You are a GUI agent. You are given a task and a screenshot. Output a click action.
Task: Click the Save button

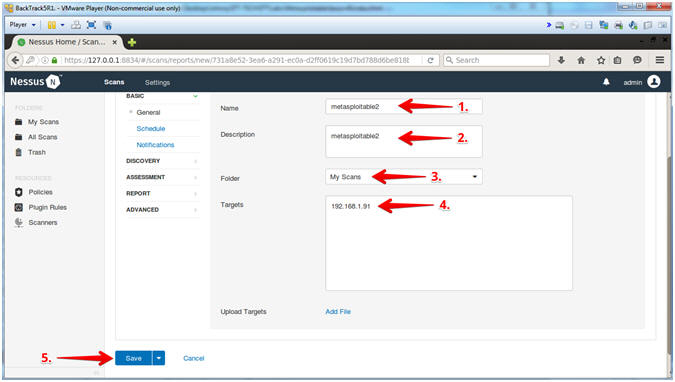pyautogui.click(x=133, y=358)
